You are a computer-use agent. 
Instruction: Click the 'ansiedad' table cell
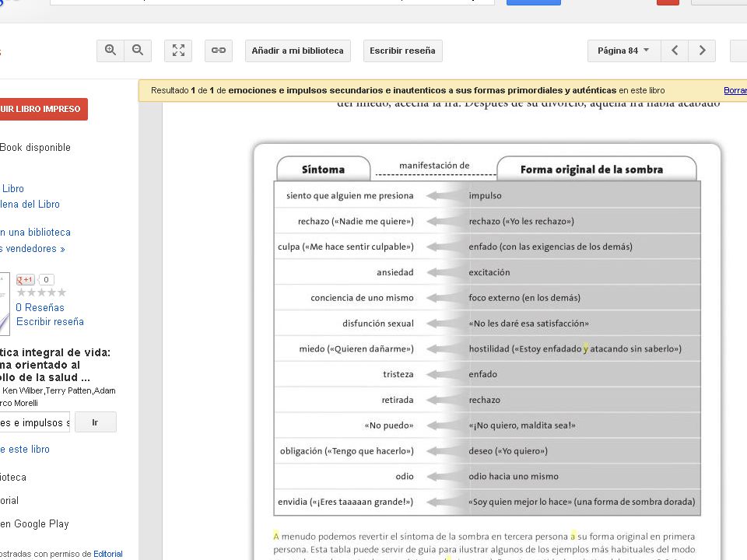point(395,272)
